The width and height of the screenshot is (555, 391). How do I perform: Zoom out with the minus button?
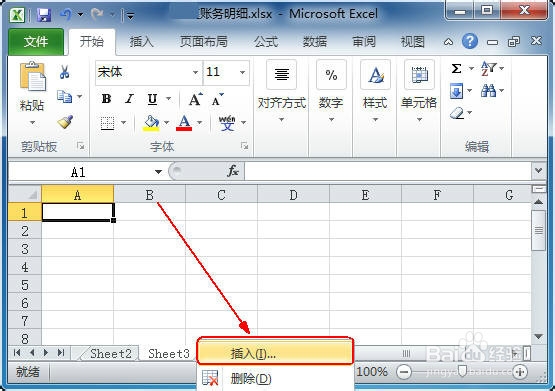[404, 372]
